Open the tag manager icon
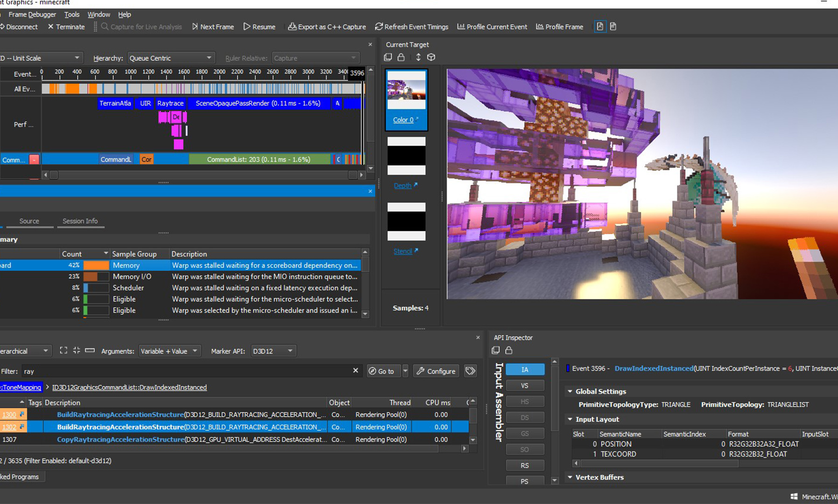 471,371
